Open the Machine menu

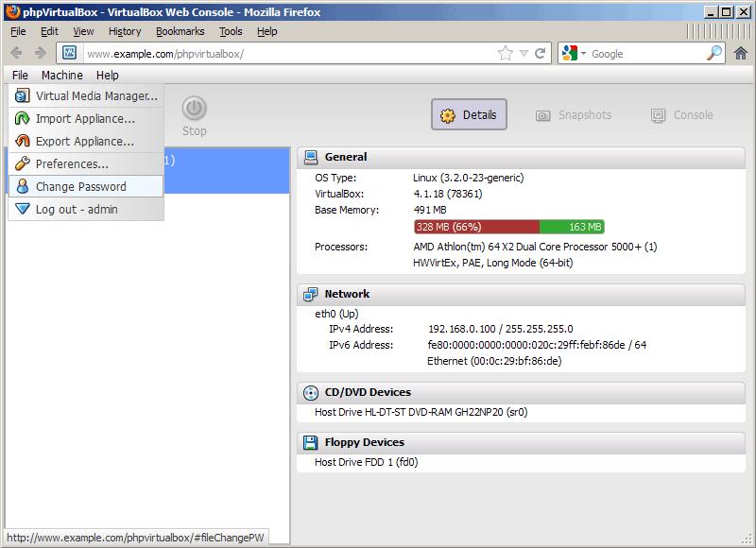click(61, 75)
